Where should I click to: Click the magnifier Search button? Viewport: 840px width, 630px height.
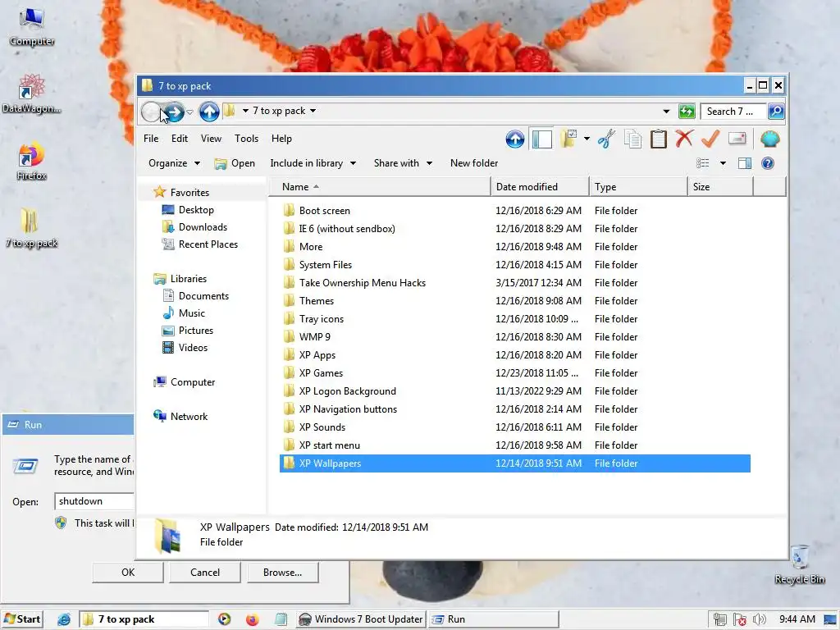pos(776,112)
